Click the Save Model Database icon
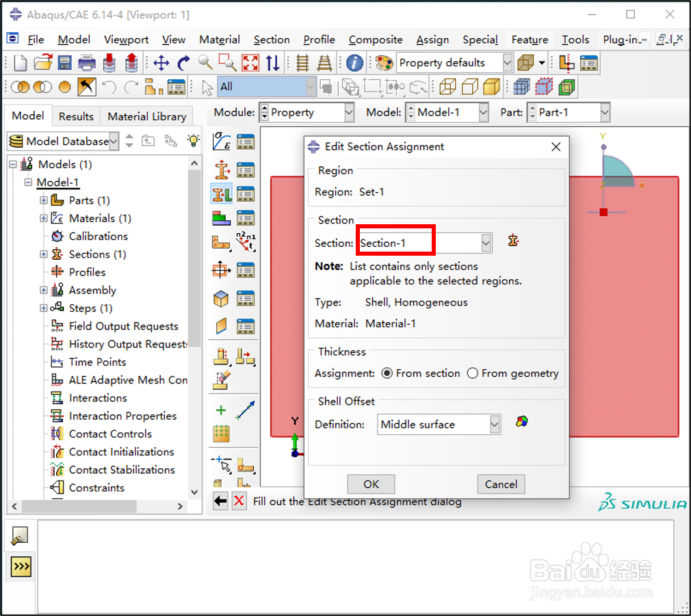This screenshot has width=691, height=616. (65, 63)
